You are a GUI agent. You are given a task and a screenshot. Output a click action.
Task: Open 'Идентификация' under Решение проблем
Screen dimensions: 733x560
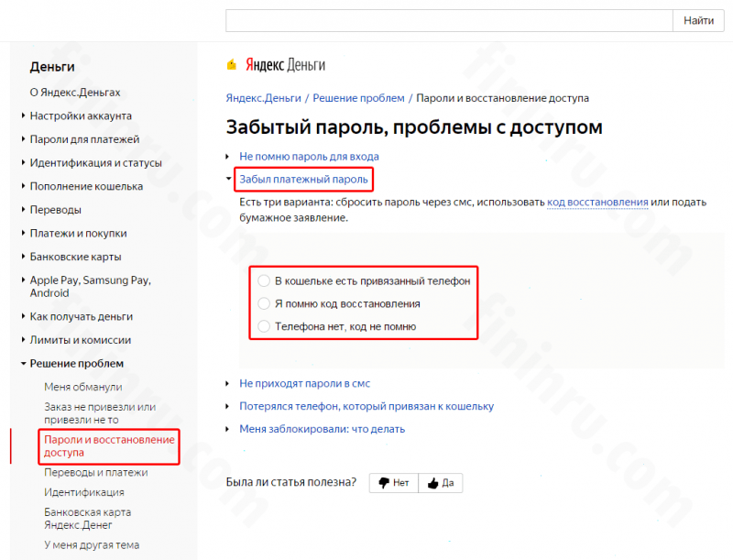coord(84,492)
